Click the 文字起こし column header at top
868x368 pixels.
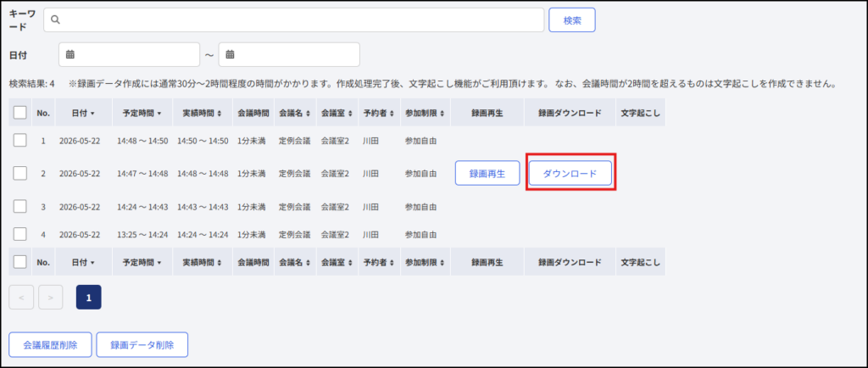(641, 113)
